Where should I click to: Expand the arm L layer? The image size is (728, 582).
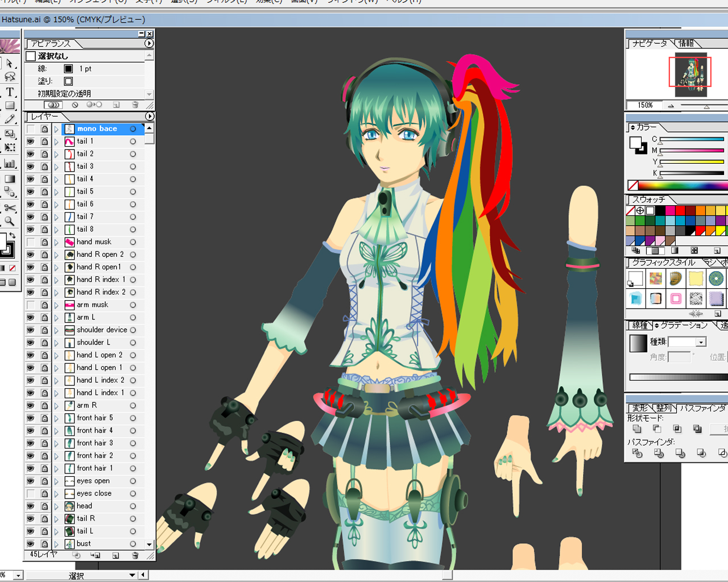(57, 318)
